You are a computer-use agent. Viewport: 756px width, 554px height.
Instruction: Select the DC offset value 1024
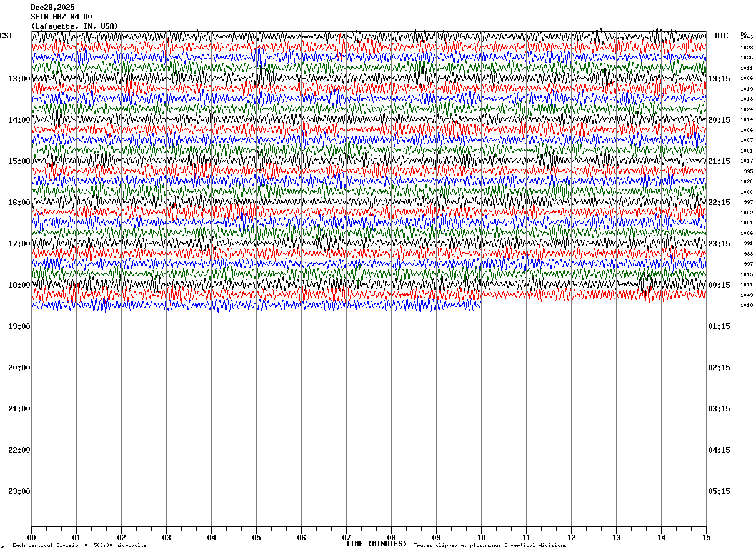[747, 109]
